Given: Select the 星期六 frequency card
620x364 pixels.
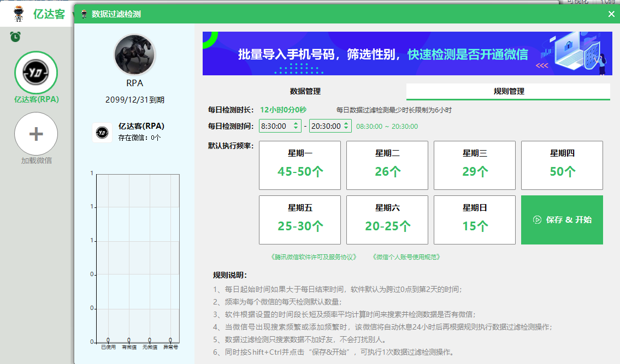Looking at the screenshot, I should 387,220.
